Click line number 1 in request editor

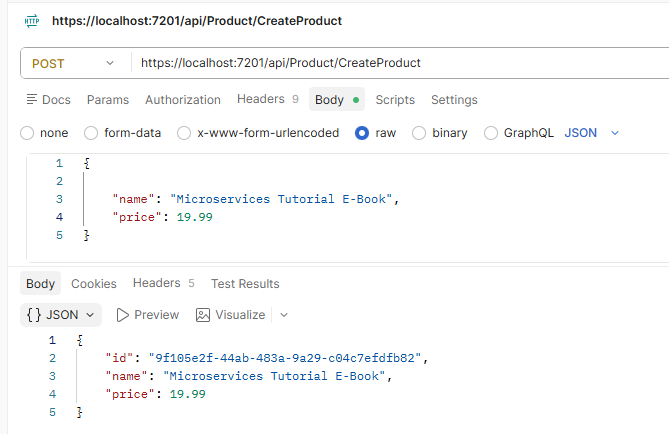click(59, 163)
